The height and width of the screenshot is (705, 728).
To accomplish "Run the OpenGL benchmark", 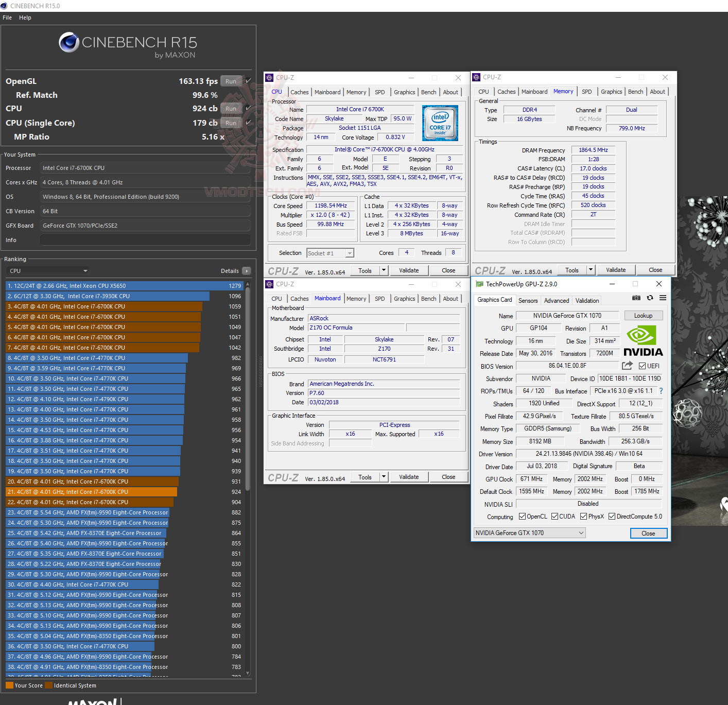I will (231, 81).
